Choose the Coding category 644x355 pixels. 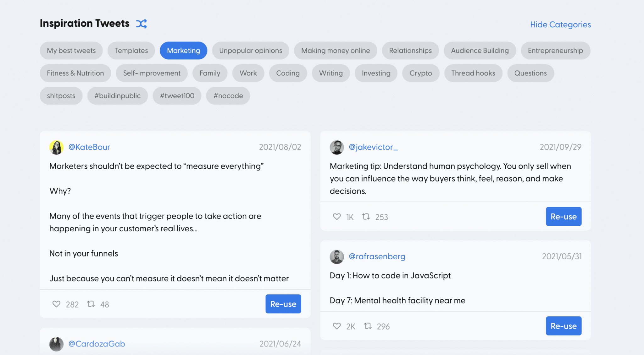pyautogui.click(x=288, y=73)
